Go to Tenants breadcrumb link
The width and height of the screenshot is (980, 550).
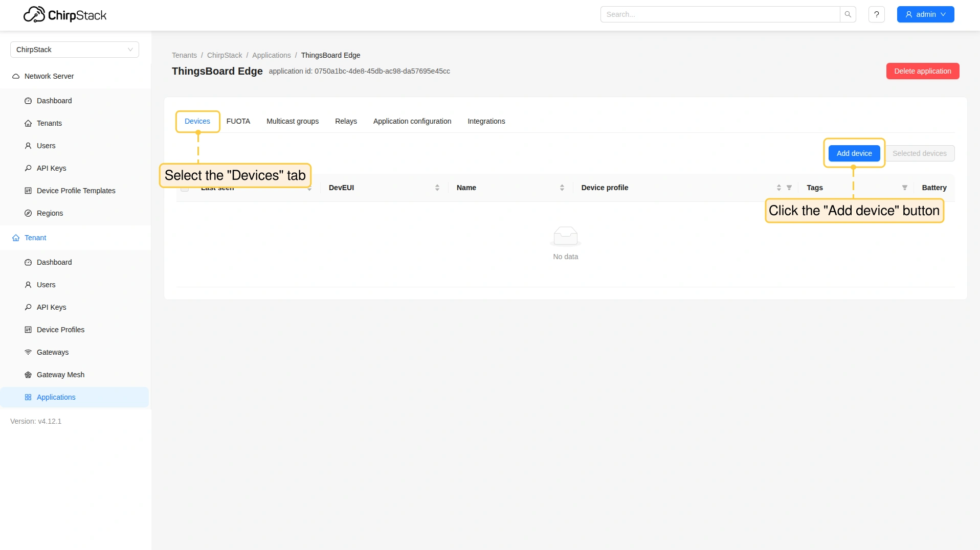tap(184, 55)
